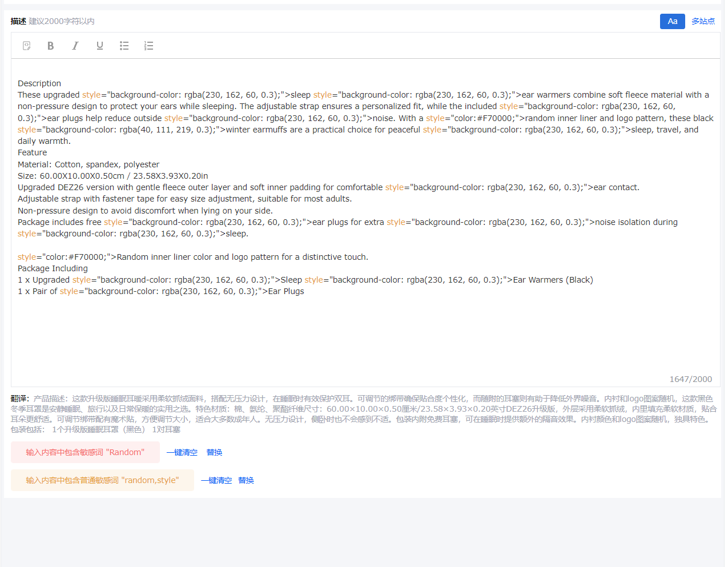Screen dimensions: 728x567
Task: Click 一键清空 beside the "random,style" warning
Action: (216, 480)
